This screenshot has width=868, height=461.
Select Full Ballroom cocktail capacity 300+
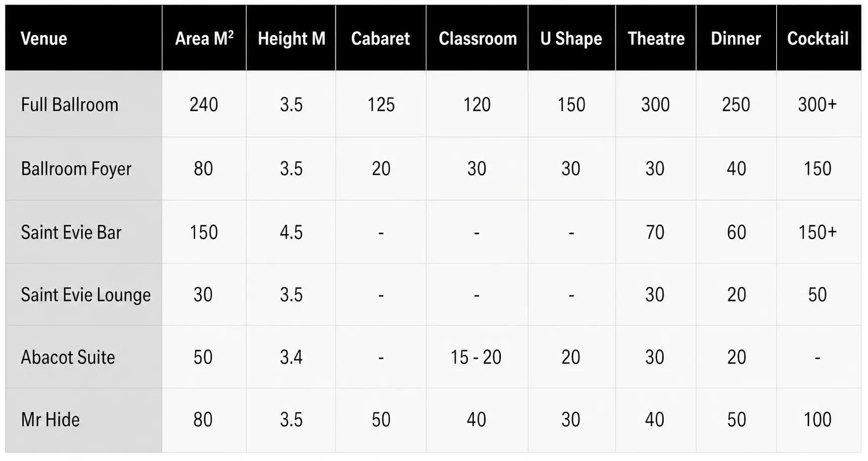[818, 104]
